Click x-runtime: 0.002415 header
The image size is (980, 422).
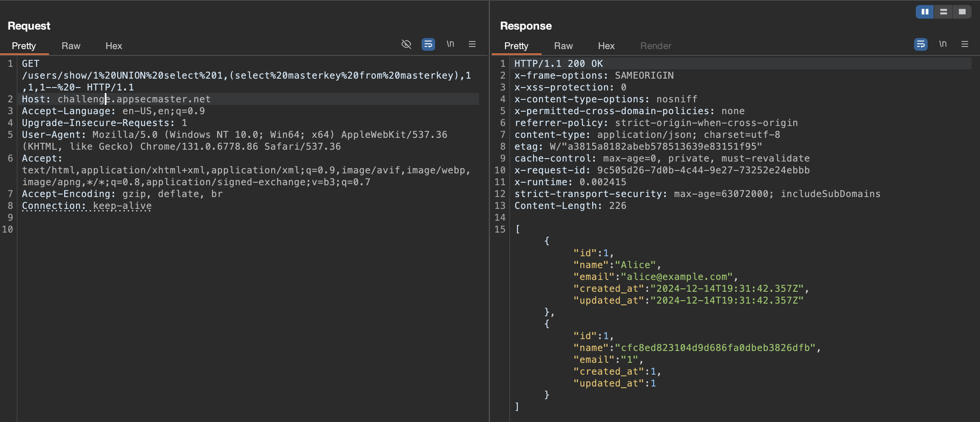[570, 182]
